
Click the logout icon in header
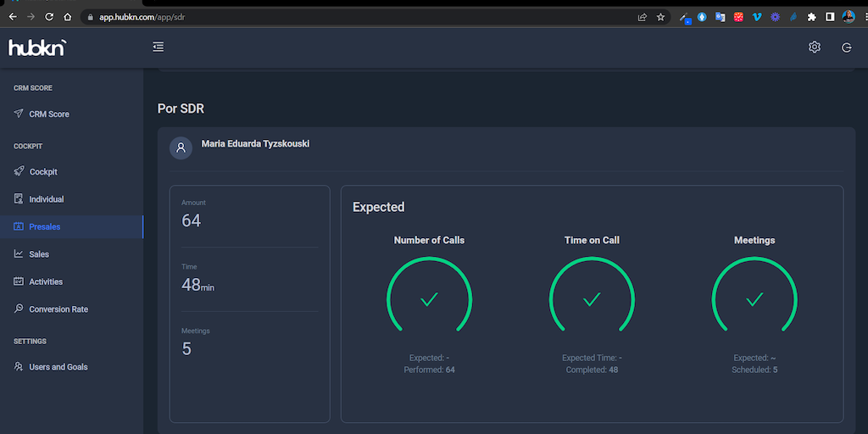click(846, 47)
